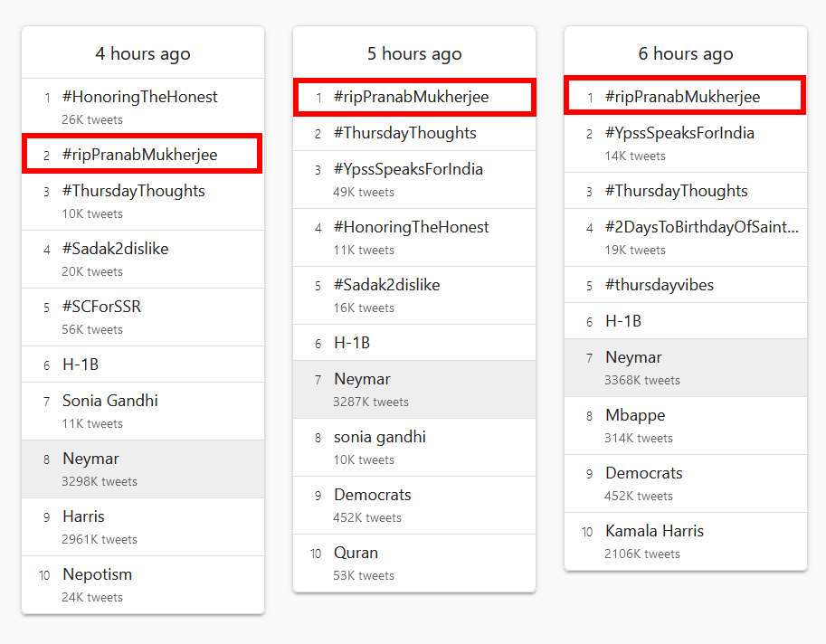Click Sonia Gandhi with 11K tweets

[109, 401]
